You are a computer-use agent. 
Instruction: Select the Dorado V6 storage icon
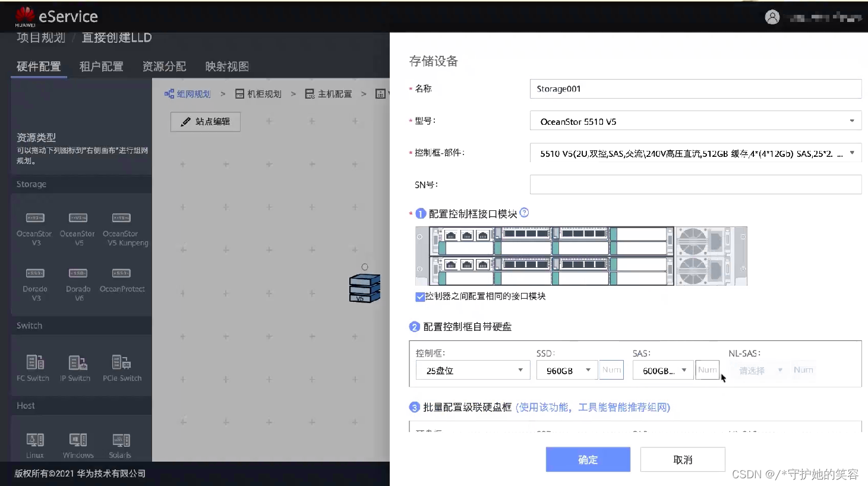click(x=78, y=273)
